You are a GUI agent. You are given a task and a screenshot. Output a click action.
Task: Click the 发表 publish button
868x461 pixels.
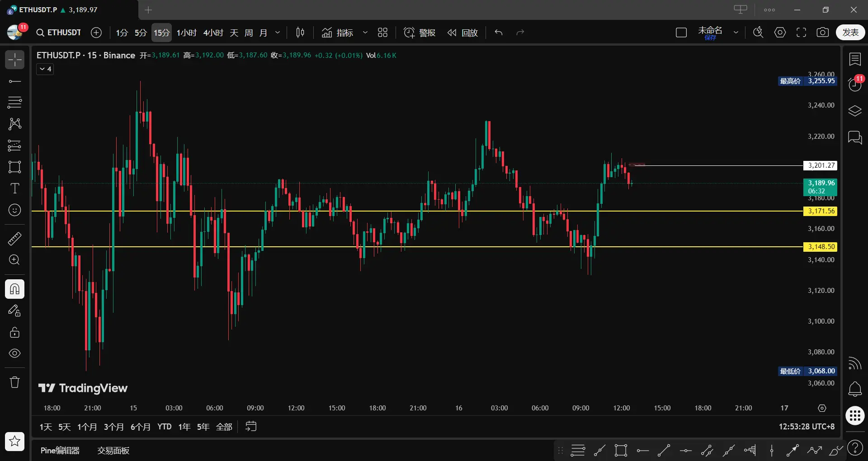pyautogui.click(x=850, y=33)
